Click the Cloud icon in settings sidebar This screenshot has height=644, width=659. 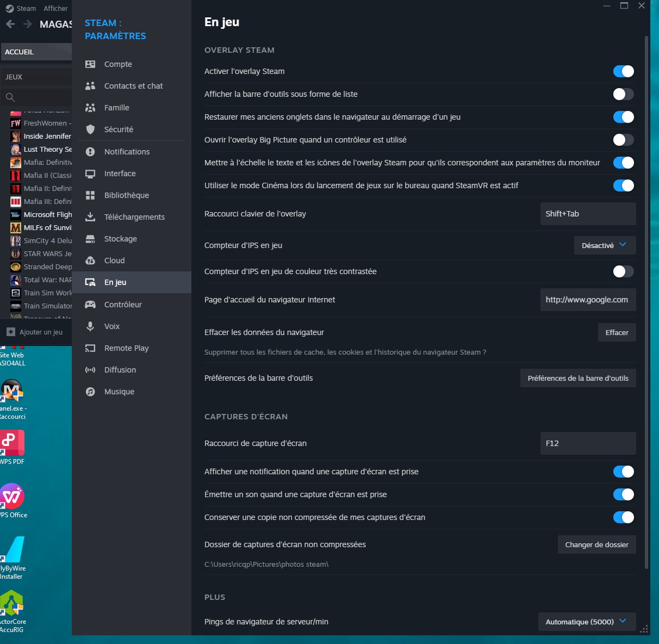(90, 261)
